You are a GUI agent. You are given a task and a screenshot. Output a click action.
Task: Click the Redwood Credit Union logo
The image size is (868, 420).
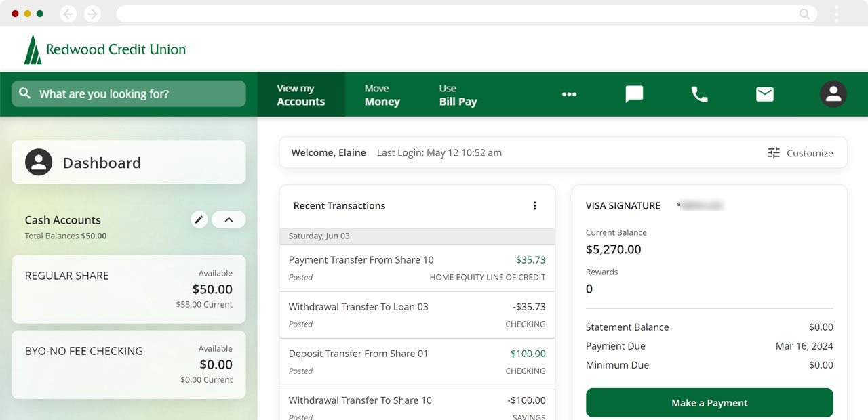(x=105, y=49)
